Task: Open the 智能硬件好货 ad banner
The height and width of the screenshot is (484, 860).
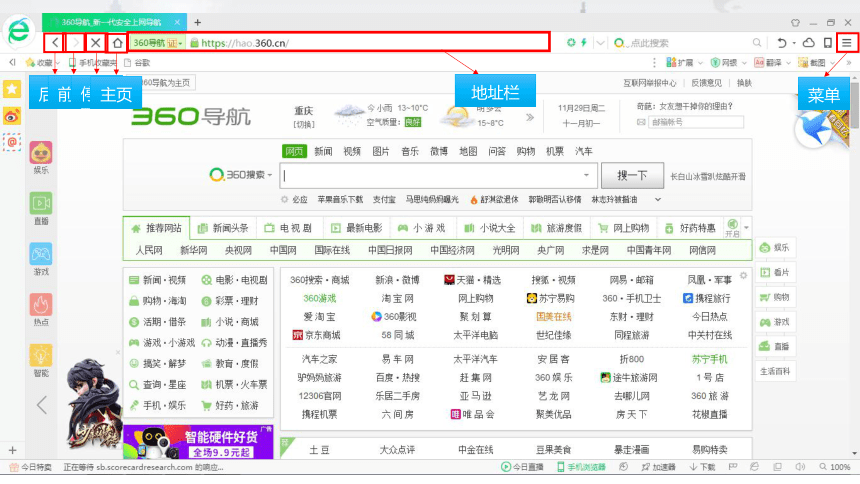Action: click(199, 442)
